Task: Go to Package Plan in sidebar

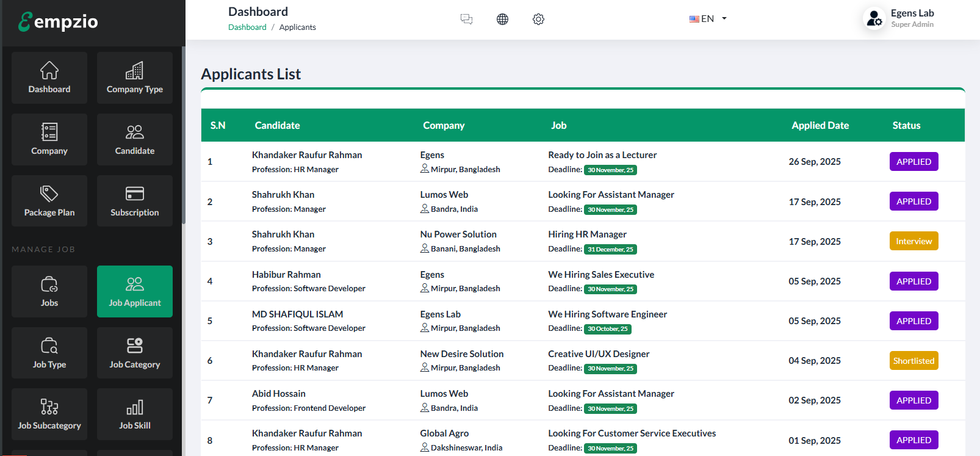Action: (x=49, y=201)
